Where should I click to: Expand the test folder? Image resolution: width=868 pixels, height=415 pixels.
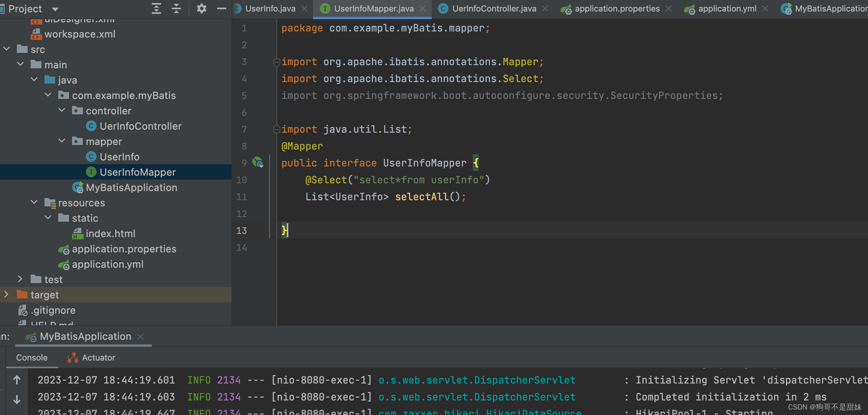click(20, 279)
